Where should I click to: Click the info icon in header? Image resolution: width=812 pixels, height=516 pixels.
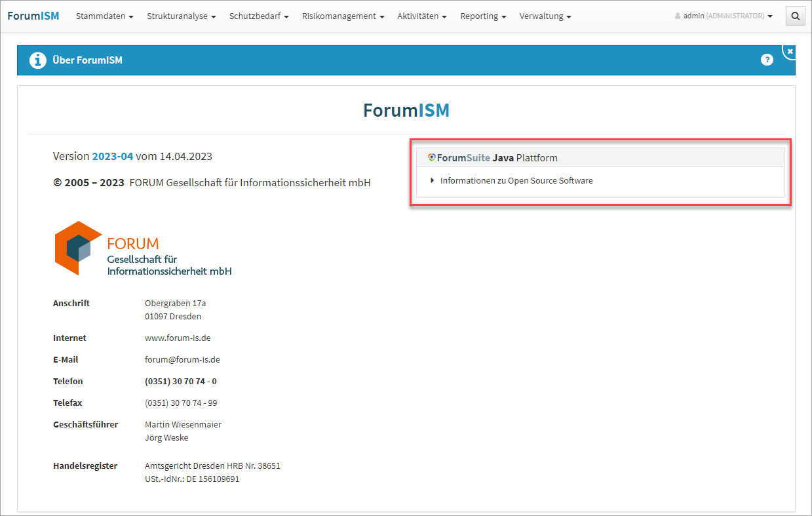pyautogui.click(x=37, y=60)
